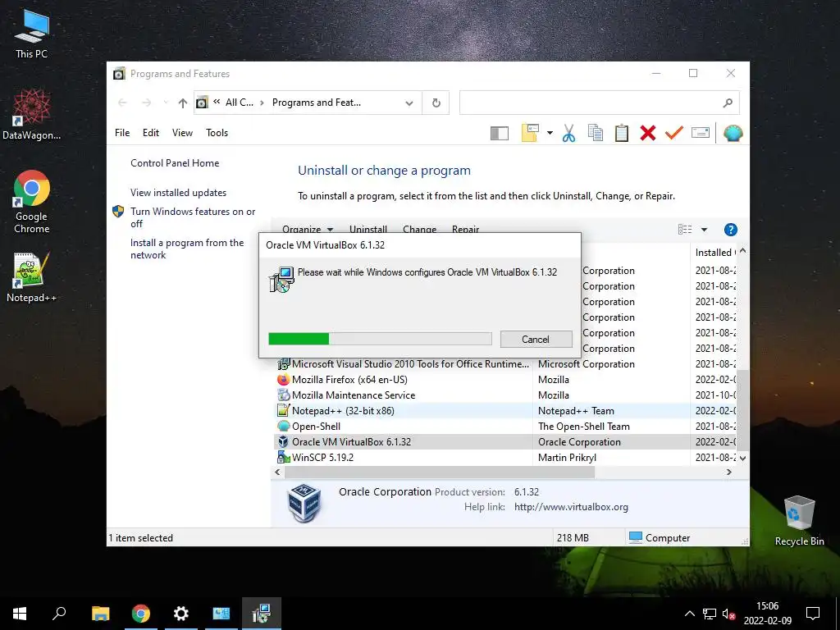Click Turn Windows features on or off

click(x=193, y=217)
